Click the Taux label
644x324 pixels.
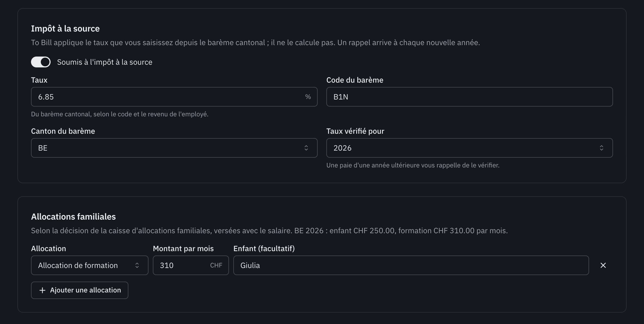(x=39, y=80)
